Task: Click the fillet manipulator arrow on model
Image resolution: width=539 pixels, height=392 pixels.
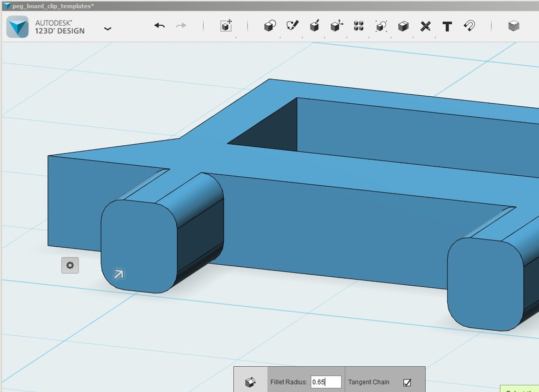Action: pos(118,274)
